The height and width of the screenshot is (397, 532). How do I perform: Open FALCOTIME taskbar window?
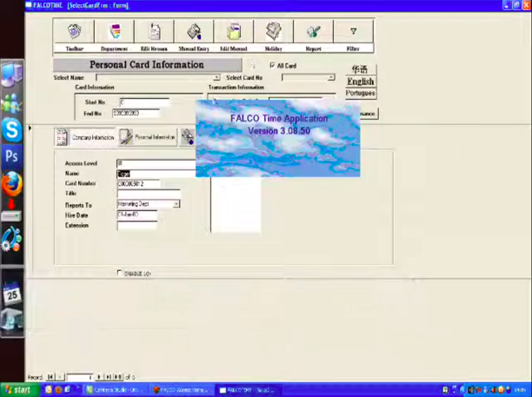249,390
